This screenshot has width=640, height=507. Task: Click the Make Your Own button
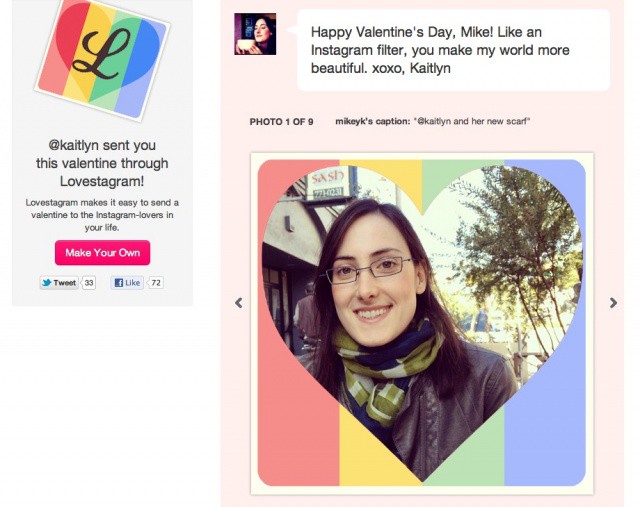[102, 253]
